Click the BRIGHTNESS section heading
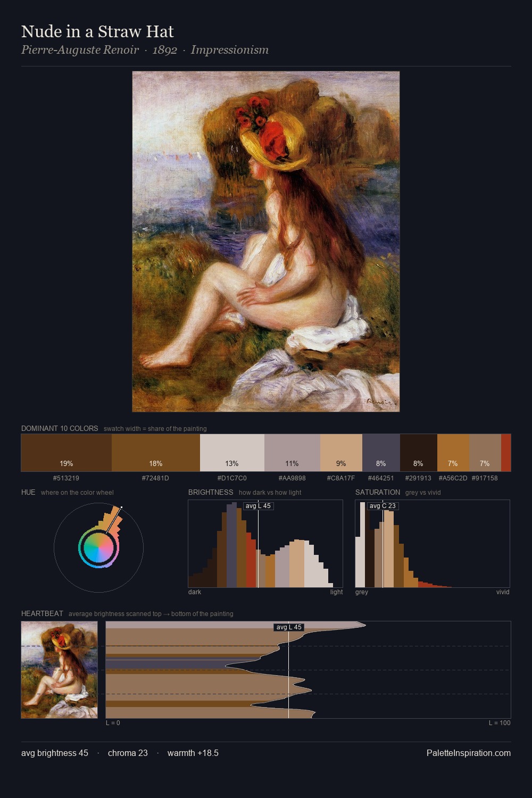The width and height of the screenshot is (532, 798). point(211,492)
